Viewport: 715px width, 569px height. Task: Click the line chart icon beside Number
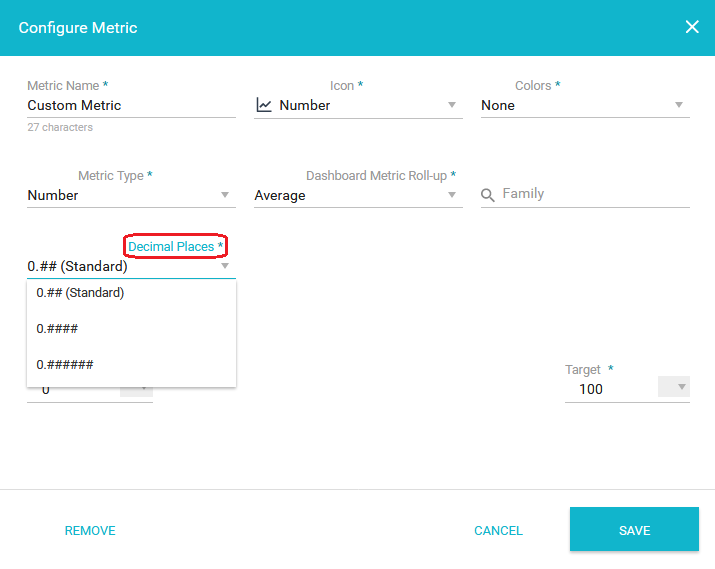(x=264, y=105)
